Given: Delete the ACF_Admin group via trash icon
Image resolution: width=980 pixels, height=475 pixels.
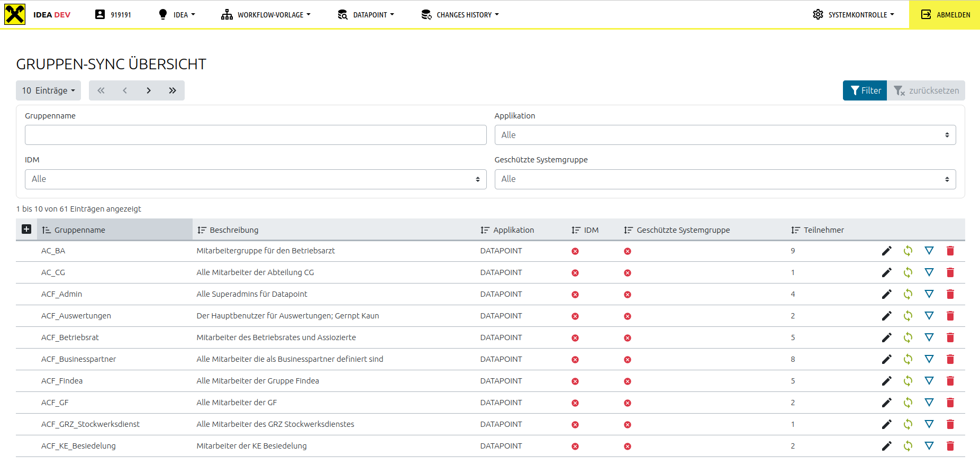Looking at the screenshot, I should 950,294.
